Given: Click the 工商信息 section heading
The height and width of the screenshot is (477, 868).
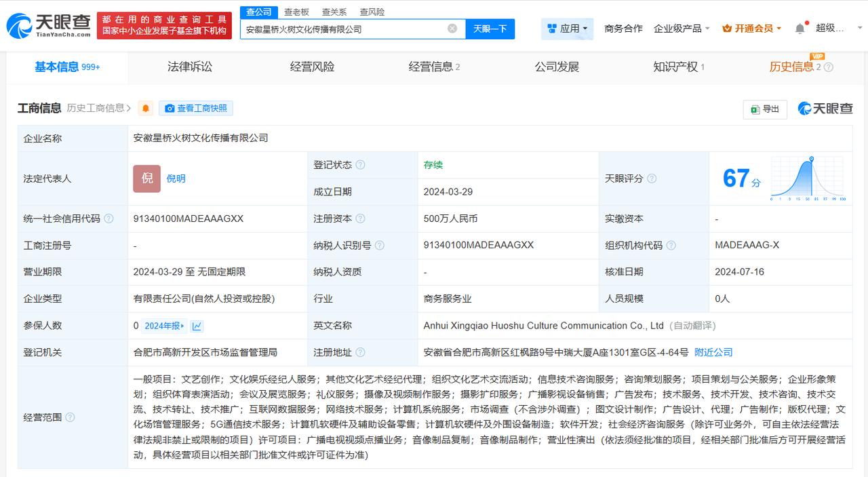Looking at the screenshot, I should click(x=39, y=108).
